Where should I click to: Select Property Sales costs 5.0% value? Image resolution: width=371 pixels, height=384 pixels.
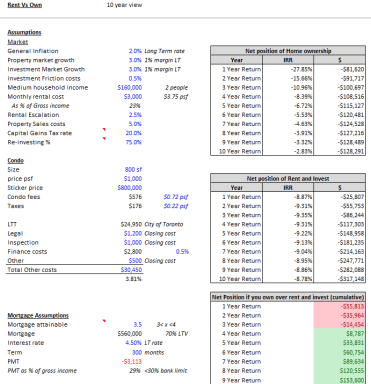coord(135,124)
